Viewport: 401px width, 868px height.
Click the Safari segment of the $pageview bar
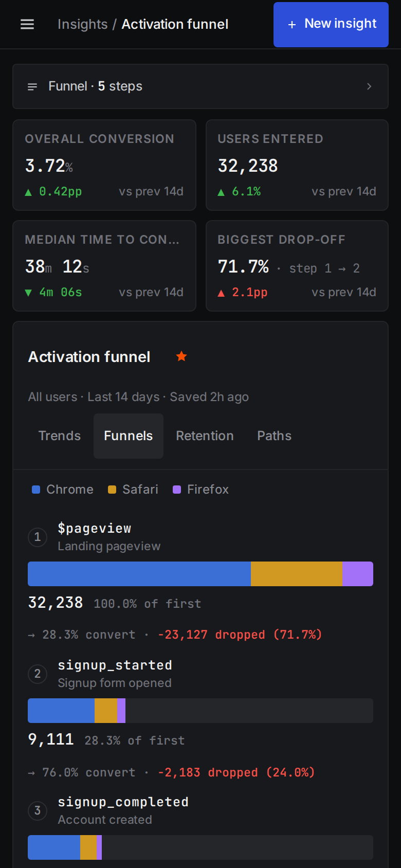point(297,574)
